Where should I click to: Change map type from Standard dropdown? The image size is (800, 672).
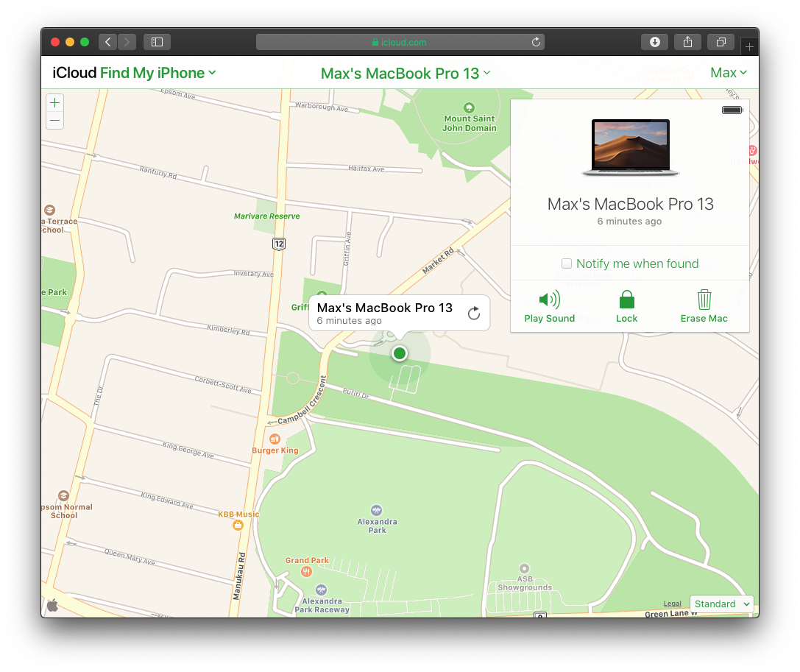(x=721, y=604)
